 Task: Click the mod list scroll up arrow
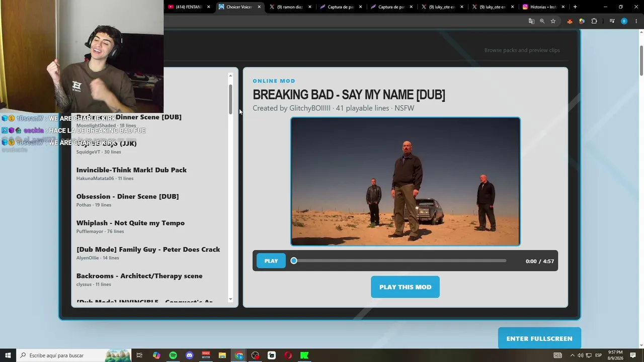tap(230, 76)
